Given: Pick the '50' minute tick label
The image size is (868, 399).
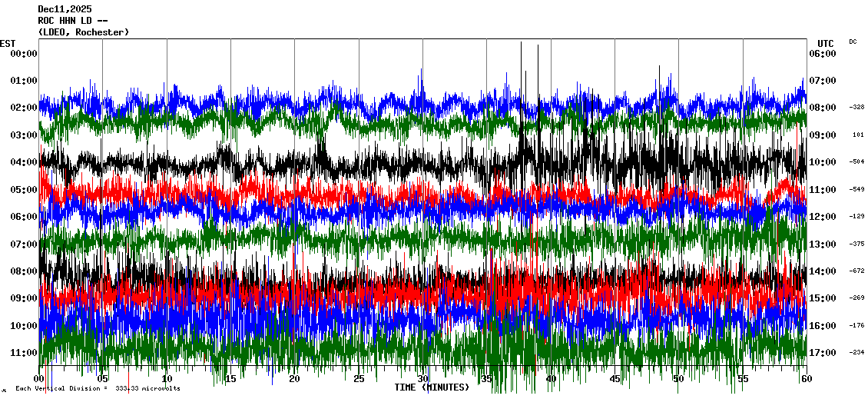Looking at the screenshot, I should 679,378.
